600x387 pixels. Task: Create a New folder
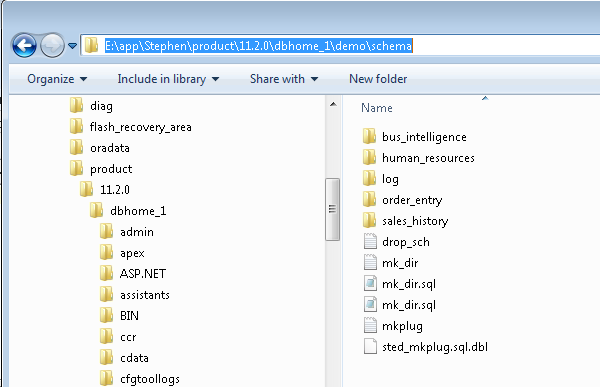[378, 79]
